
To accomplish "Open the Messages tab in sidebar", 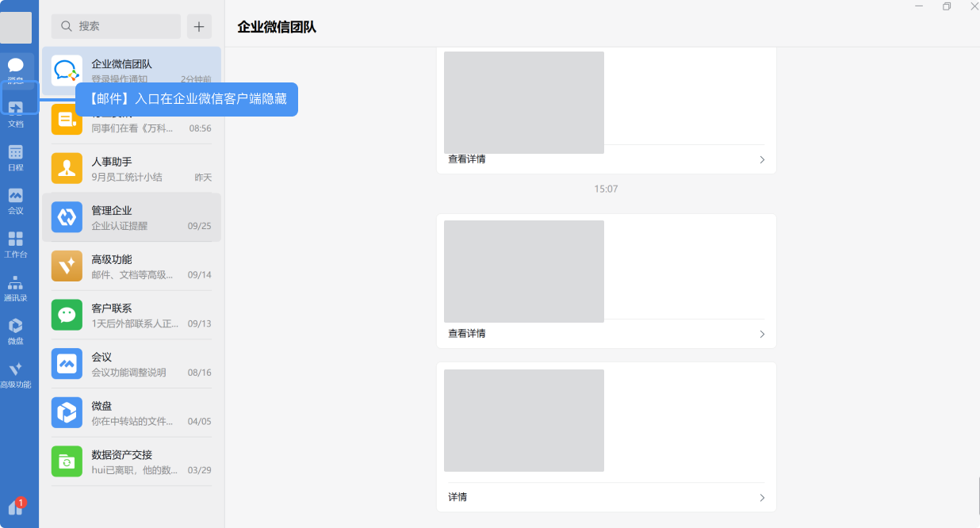I will coord(16,70).
